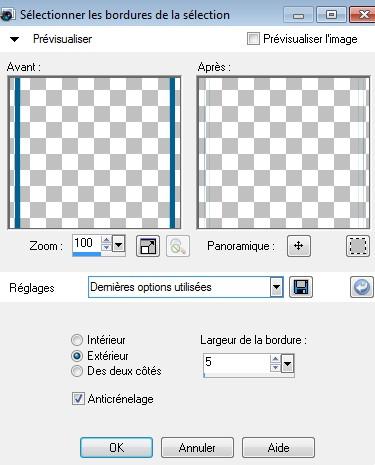
Task: Open Réglages presets dropdown list
Action: tap(276, 287)
